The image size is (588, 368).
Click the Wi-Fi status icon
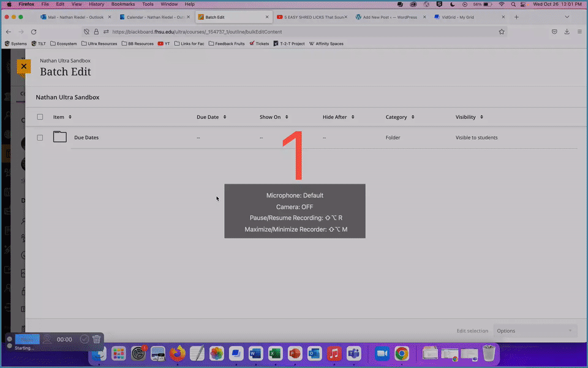click(502, 4)
